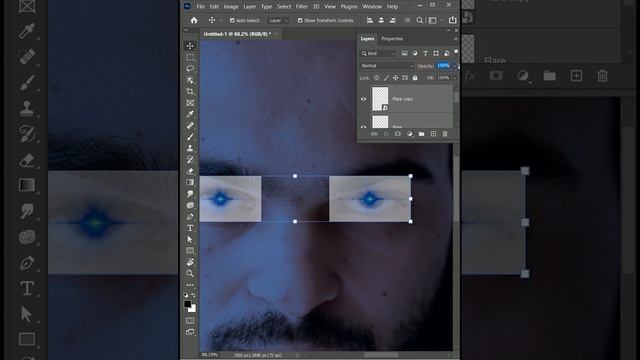Image resolution: width=640 pixels, height=360 pixels.
Task: Open the File menu
Action: pos(200,7)
